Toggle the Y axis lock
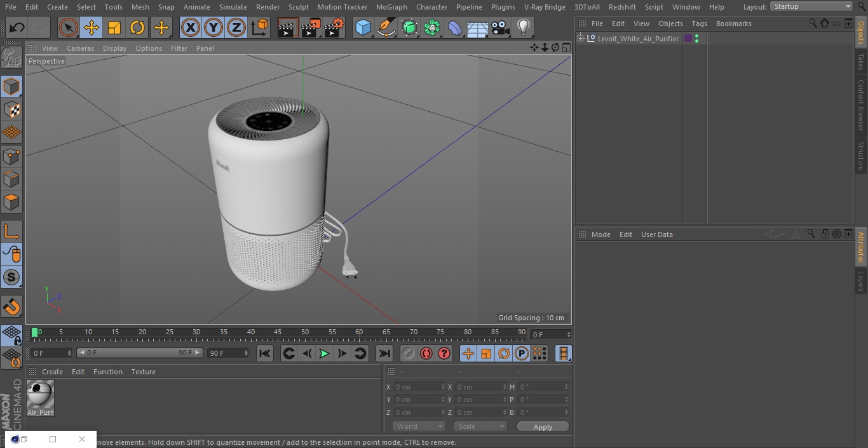This screenshot has height=448, width=868. pos(214,27)
